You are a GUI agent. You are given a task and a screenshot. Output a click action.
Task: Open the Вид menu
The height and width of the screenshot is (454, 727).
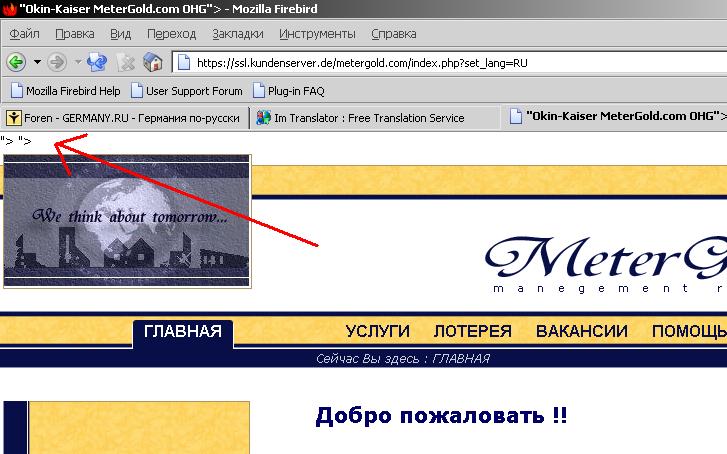[121, 34]
